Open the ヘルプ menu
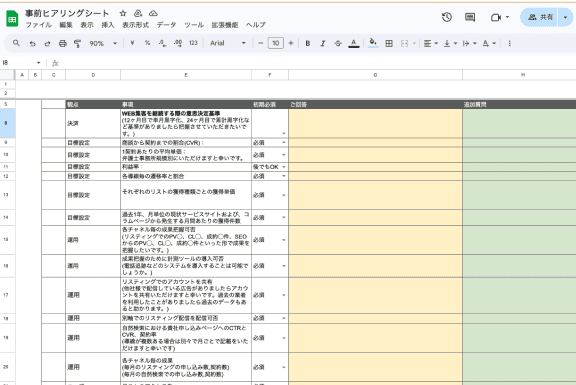The width and height of the screenshot is (576, 385). [255, 25]
